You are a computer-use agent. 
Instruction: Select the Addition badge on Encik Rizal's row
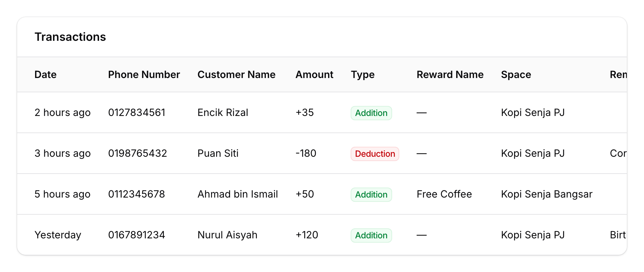371,113
